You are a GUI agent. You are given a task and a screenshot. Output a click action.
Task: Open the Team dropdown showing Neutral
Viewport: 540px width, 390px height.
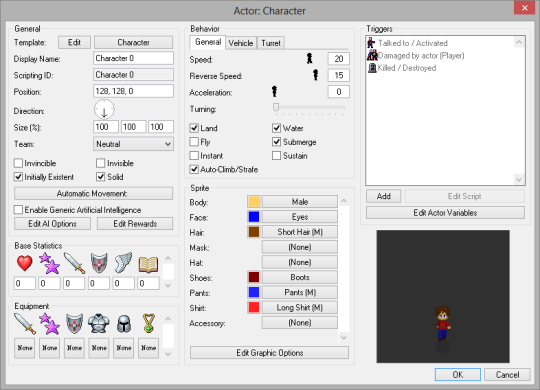point(133,144)
